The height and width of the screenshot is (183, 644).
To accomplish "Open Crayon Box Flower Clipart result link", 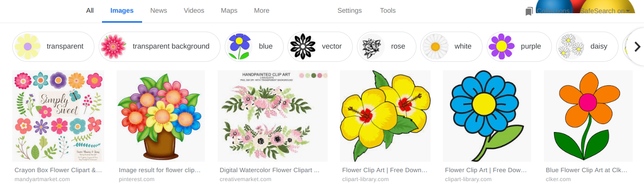I will (59, 170).
